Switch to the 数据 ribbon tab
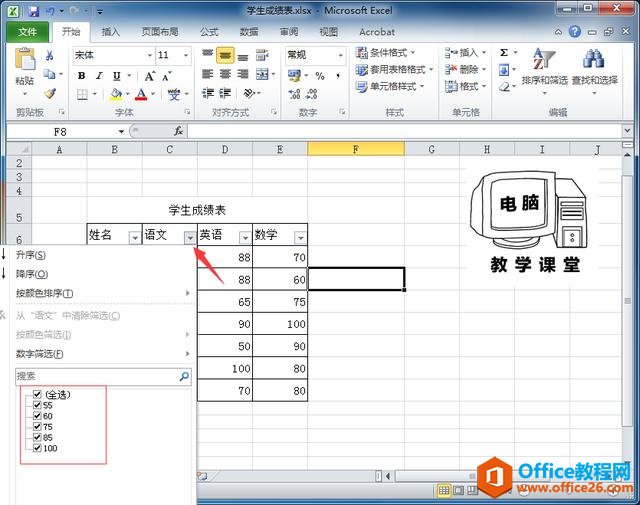640x505 pixels. pos(249,32)
